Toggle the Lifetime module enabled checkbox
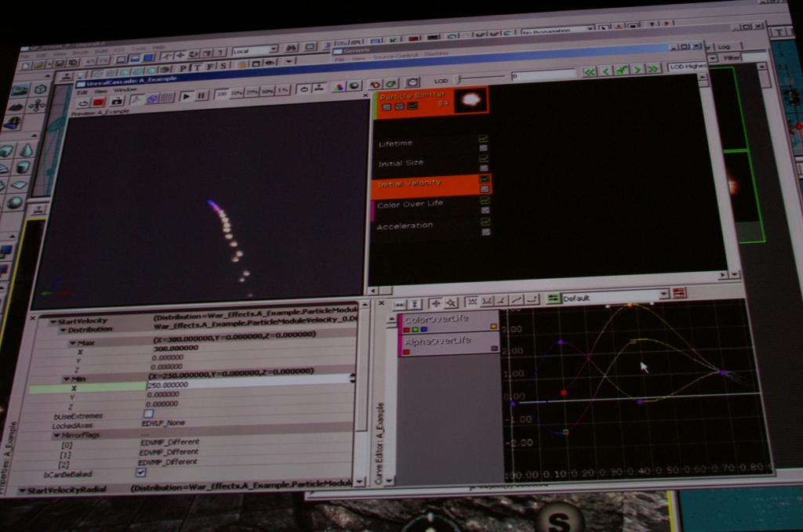This screenshot has width=803, height=532. click(484, 139)
